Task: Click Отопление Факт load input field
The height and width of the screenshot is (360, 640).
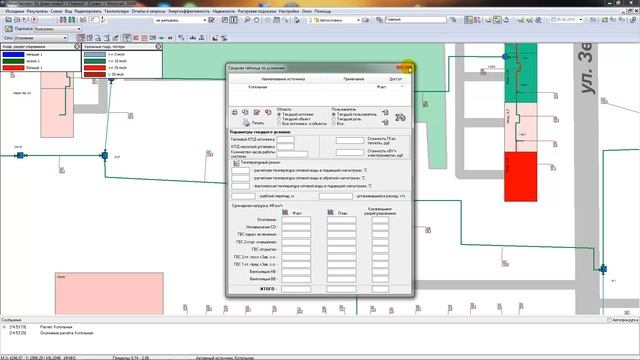Action: (296, 220)
